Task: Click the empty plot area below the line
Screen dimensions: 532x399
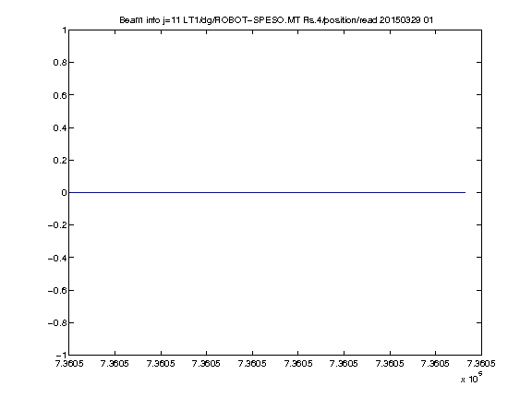Action: (275, 273)
